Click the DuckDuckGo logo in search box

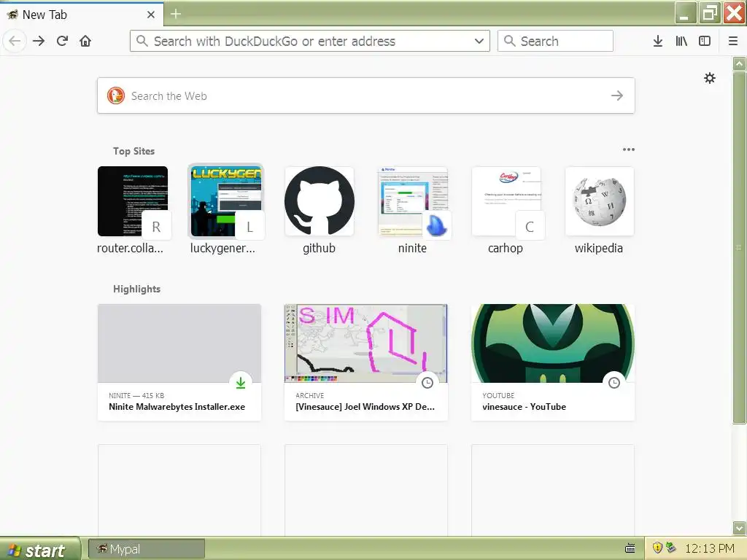pos(116,96)
